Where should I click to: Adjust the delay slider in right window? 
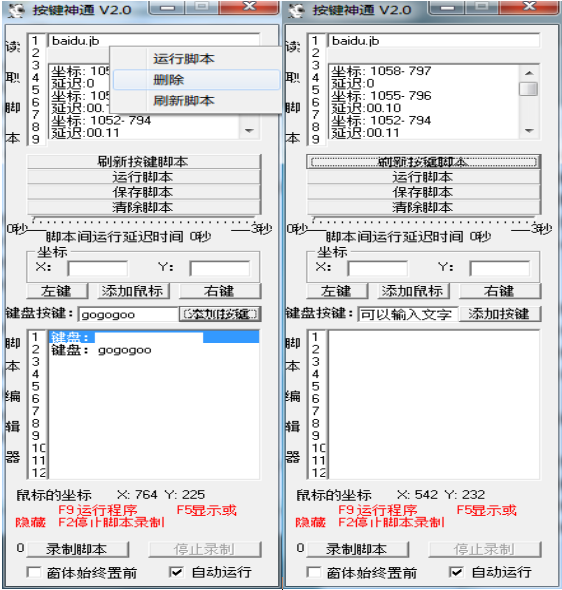click(x=424, y=220)
